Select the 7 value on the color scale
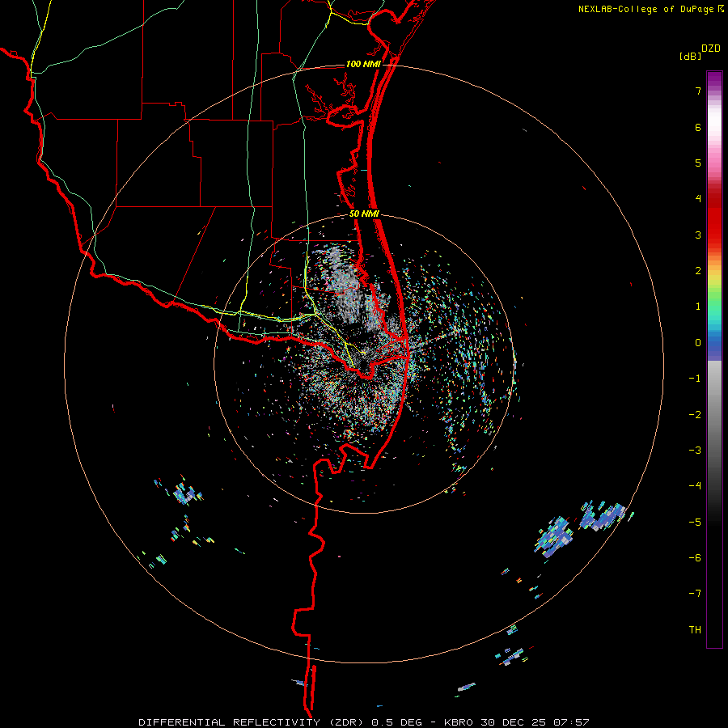Screen dimensions: 728x728 tap(698, 91)
